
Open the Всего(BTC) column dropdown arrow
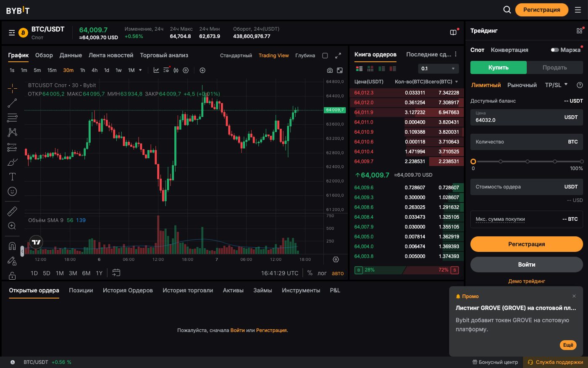(457, 82)
